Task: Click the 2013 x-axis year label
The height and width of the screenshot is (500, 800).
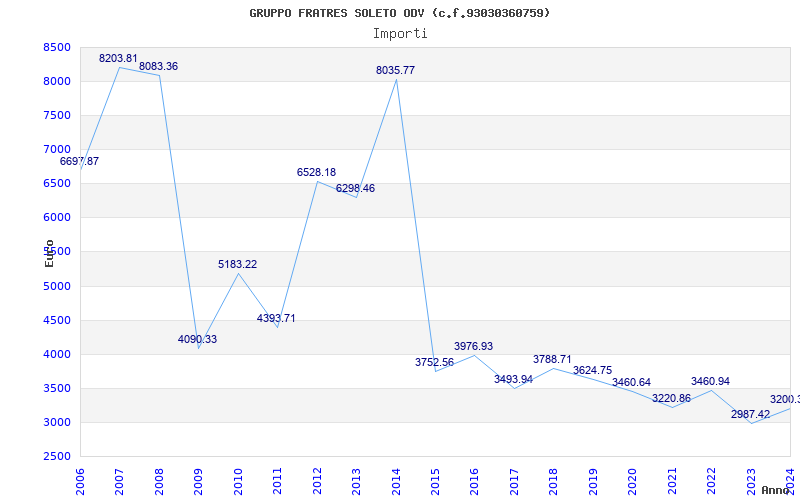Action: click(x=356, y=482)
